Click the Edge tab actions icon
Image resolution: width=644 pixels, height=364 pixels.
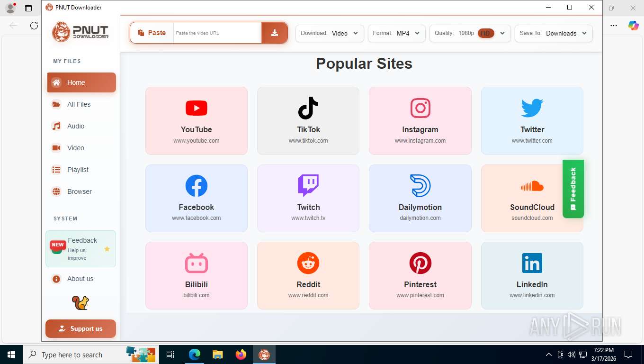tap(28, 8)
